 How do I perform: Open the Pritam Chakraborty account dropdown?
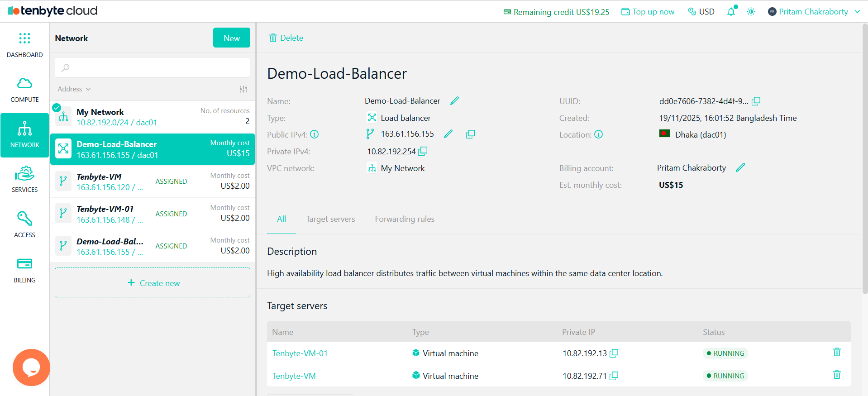point(814,12)
